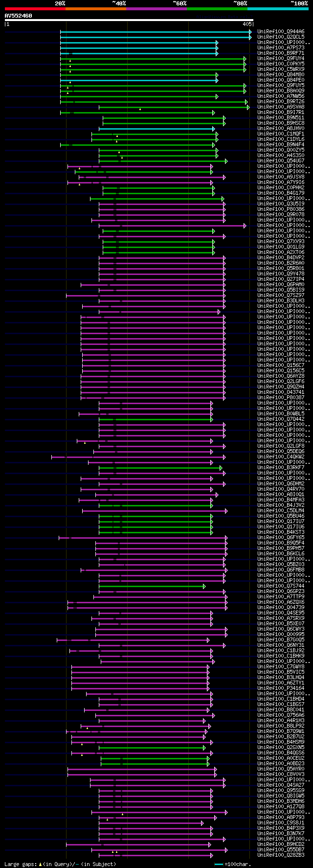
Task: Click the UniRef100_A8JHV0 label
Action: pos(281,129)
